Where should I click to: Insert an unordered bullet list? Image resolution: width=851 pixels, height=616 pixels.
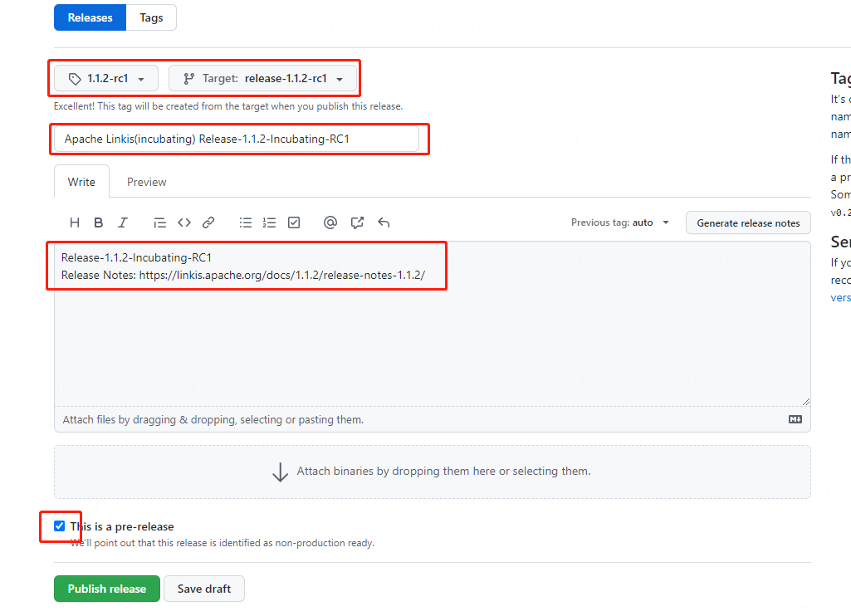(x=245, y=222)
